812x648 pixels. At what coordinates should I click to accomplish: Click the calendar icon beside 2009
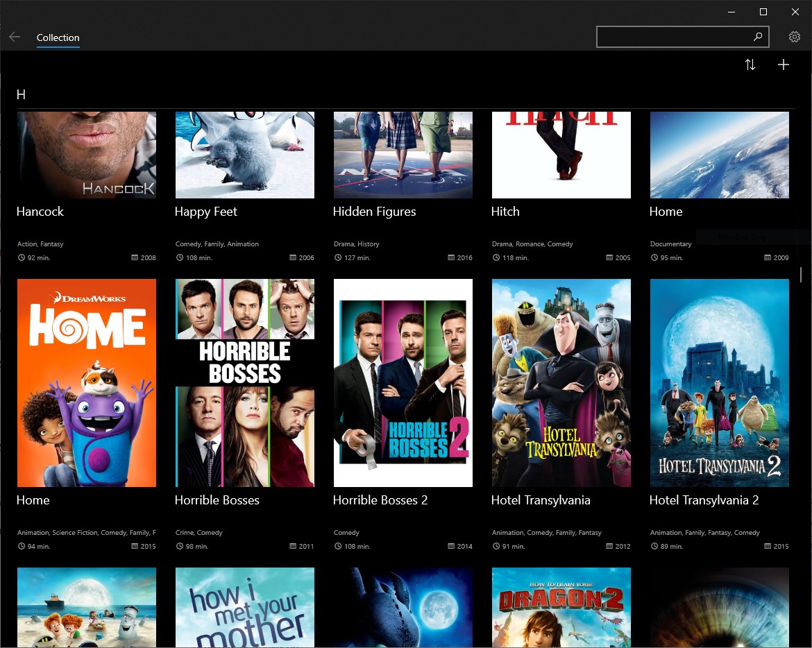[x=768, y=257]
